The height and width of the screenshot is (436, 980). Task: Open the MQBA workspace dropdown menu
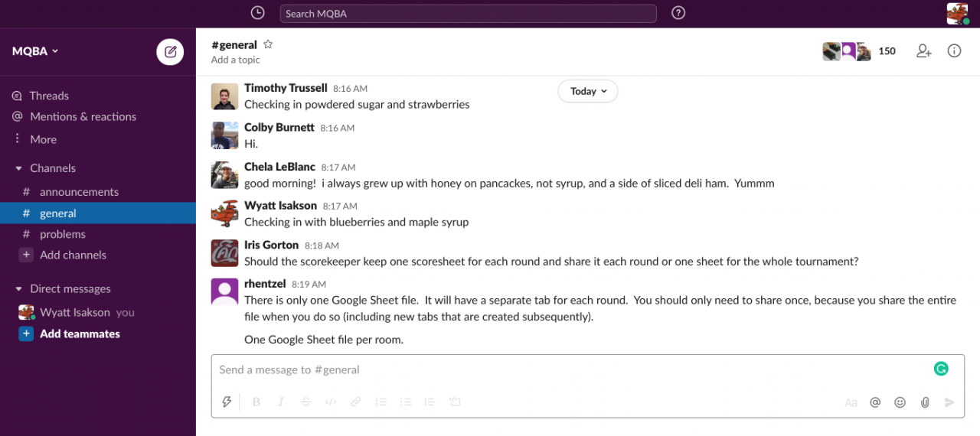35,51
